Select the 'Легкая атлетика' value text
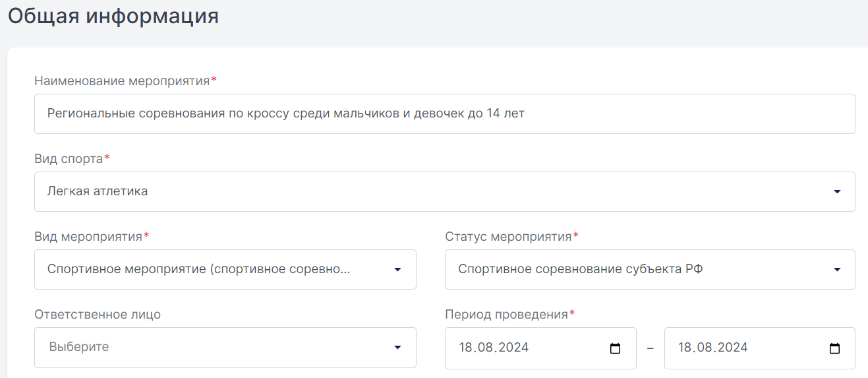The image size is (868, 378). 98,191
